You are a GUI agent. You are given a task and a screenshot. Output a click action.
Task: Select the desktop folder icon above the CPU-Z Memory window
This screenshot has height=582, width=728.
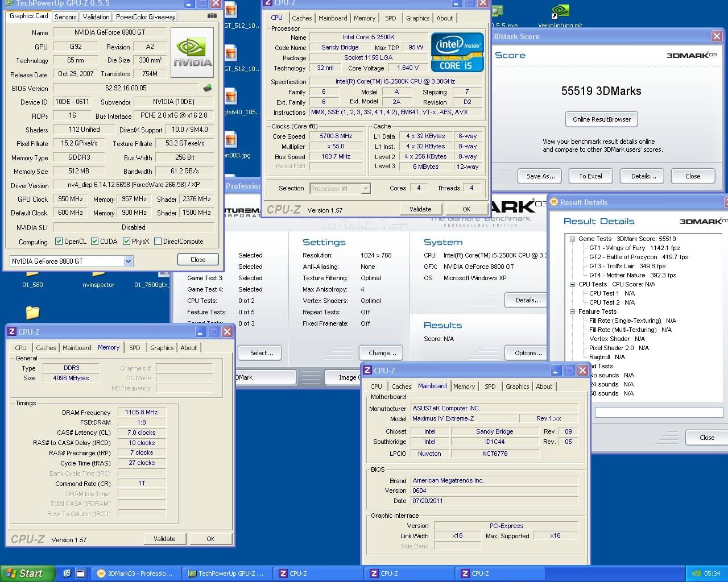click(x=32, y=312)
